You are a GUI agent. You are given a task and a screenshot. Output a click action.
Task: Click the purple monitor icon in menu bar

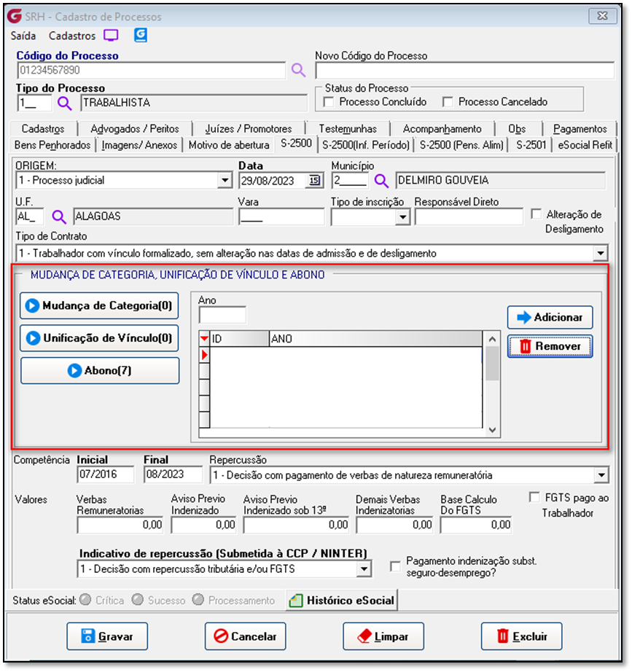pyautogui.click(x=111, y=36)
